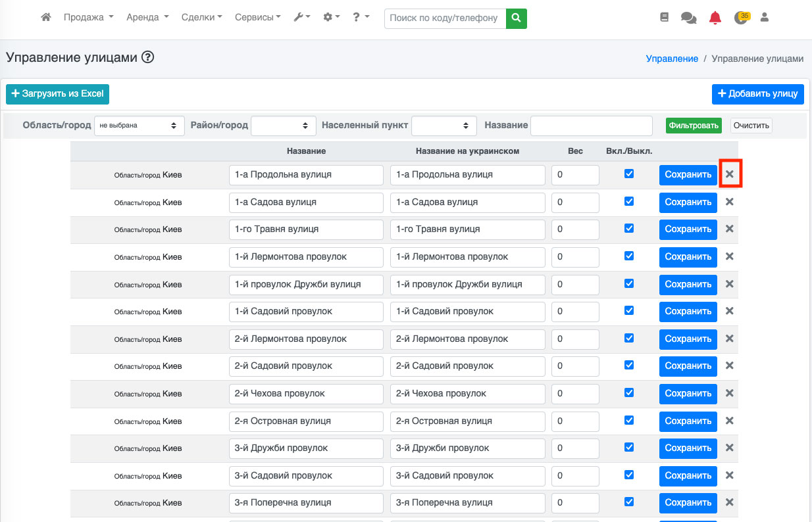Image resolution: width=812 pixels, height=522 pixels.
Task: Expand the Область/город filter dropdown
Action: click(139, 126)
